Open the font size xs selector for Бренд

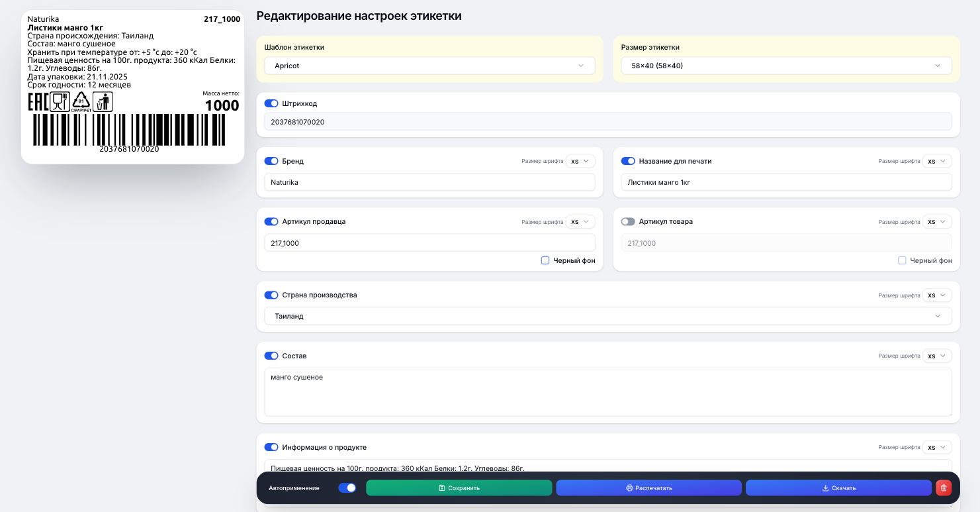[x=580, y=160]
